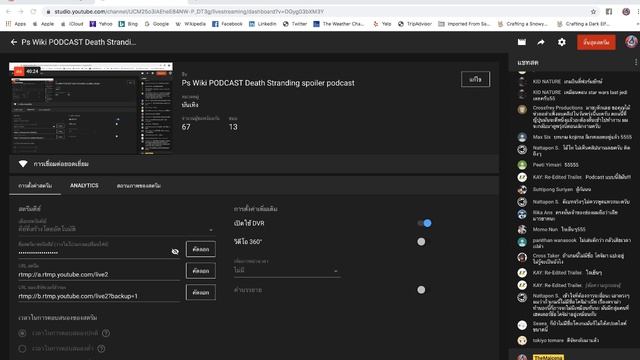Click the edit button next to stream title
This screenshot has width=640, height=360.
pyautogui.click(x=476, y=79)
